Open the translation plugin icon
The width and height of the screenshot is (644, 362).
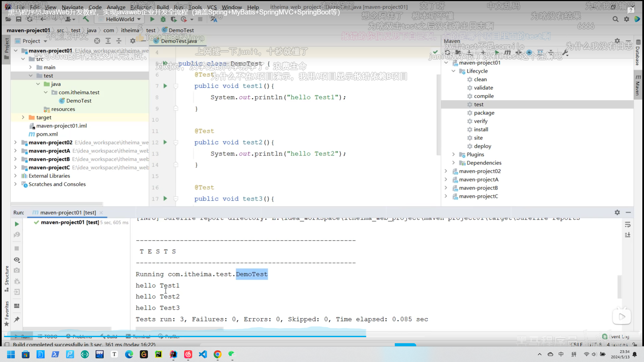coord(214,19)
